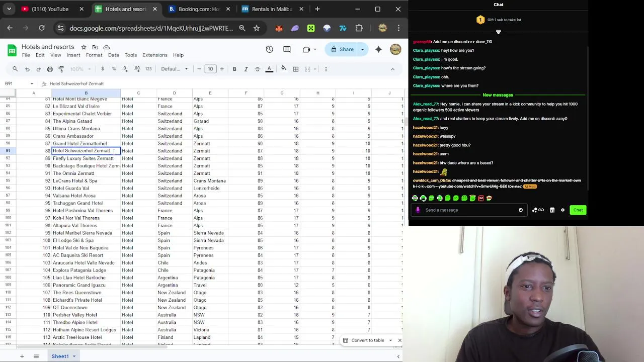Image resolution: width=644 pixels, height=362 pixels.
Task: Open the borders tool
Action: point(296,69)
